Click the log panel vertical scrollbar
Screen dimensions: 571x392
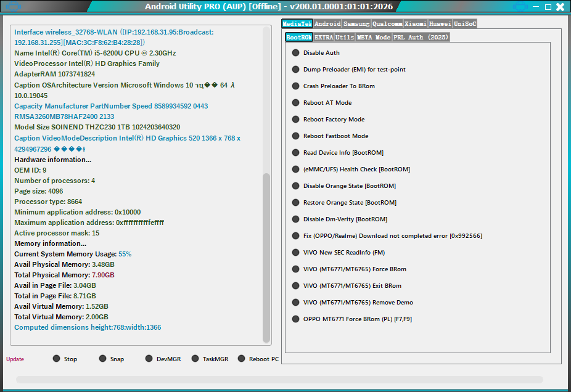tap(266, 259)
